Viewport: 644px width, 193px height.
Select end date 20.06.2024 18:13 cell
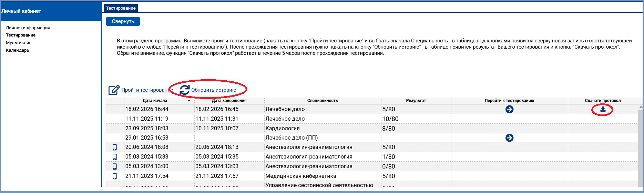tap(229, 147)
